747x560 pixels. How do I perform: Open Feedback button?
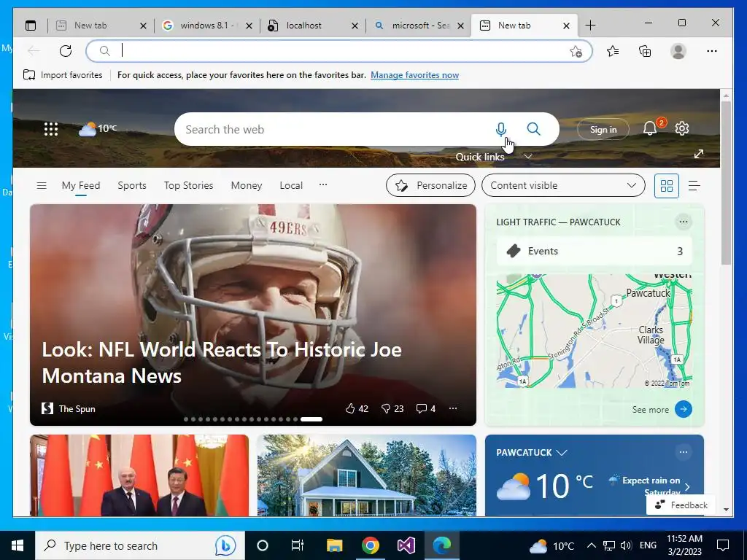pyautogui.click(x=681, y=505)
